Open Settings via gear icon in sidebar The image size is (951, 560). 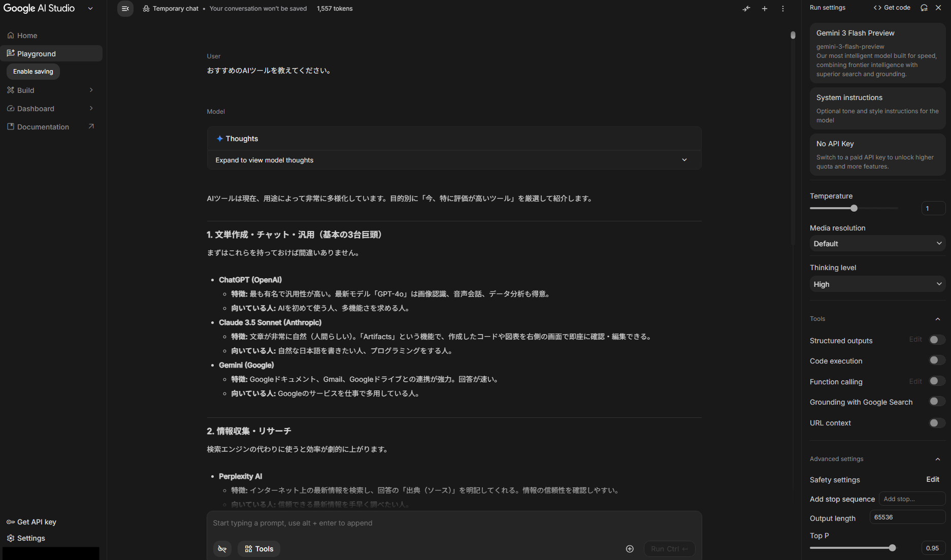click(11, 538)
